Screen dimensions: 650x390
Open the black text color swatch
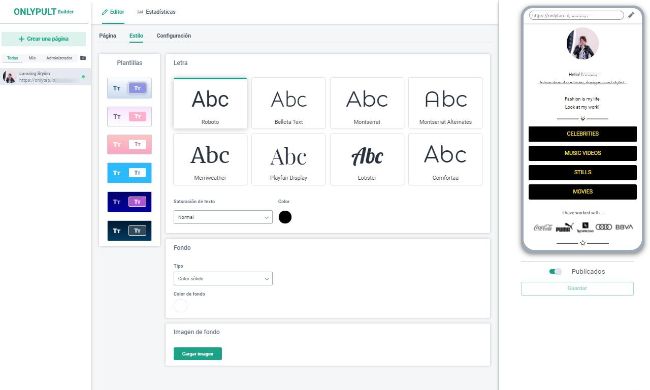[285, 217]
